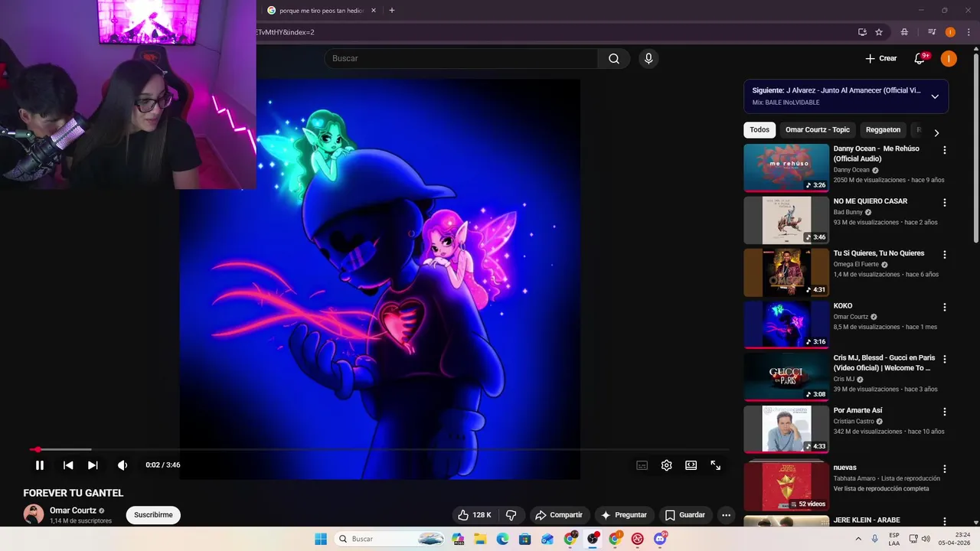Subscribe to Omar Courtz with Suscribirme
The image size is (980, 551).
[x=153, y=515]
